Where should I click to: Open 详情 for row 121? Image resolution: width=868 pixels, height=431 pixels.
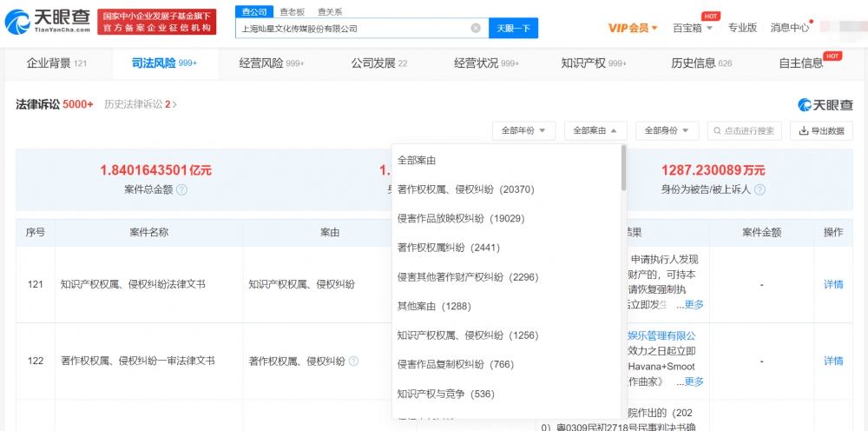coord(833,285)
